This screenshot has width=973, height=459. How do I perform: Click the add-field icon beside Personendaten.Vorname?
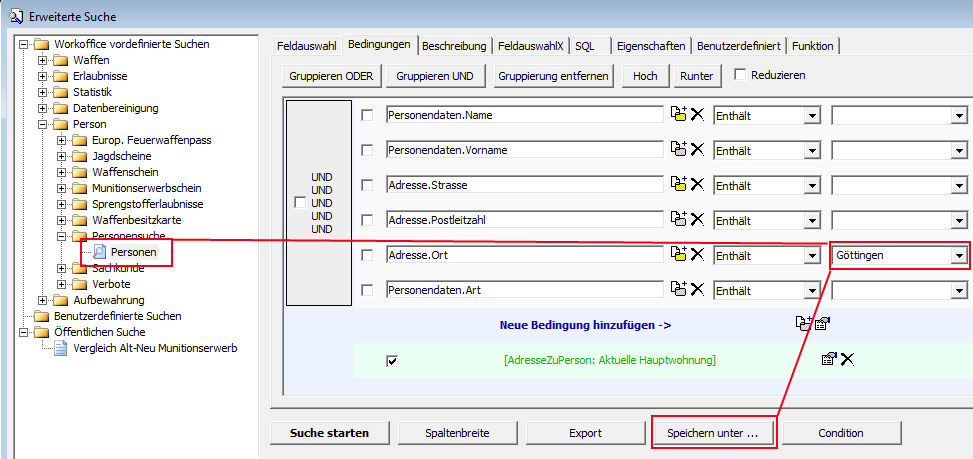[x=679, y=150]
